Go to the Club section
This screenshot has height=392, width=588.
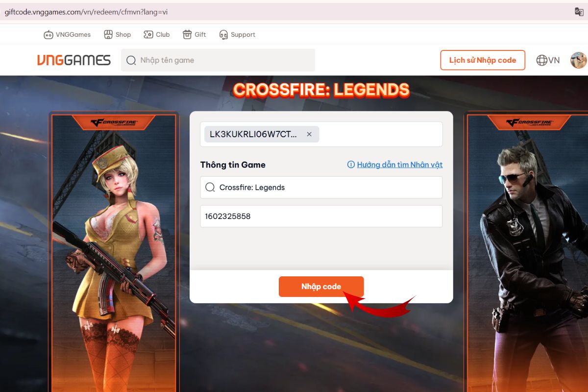[156, 35]
